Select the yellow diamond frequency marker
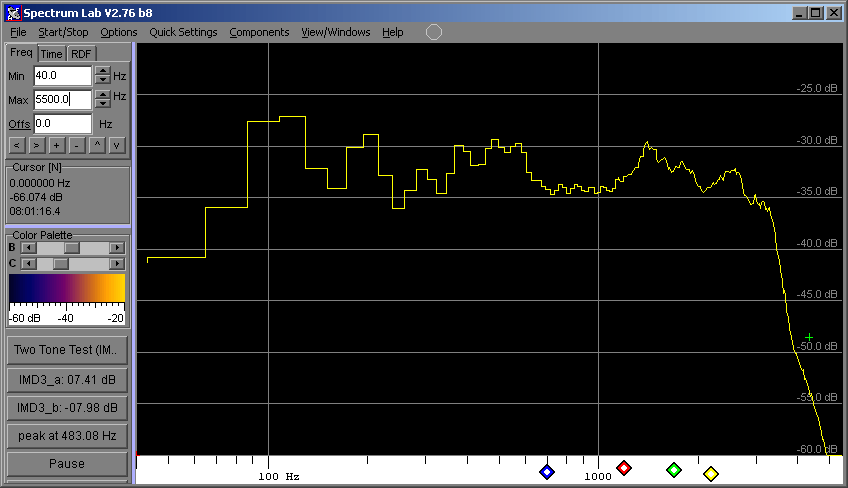Screen dimensions: 848x488 point(711,474)
